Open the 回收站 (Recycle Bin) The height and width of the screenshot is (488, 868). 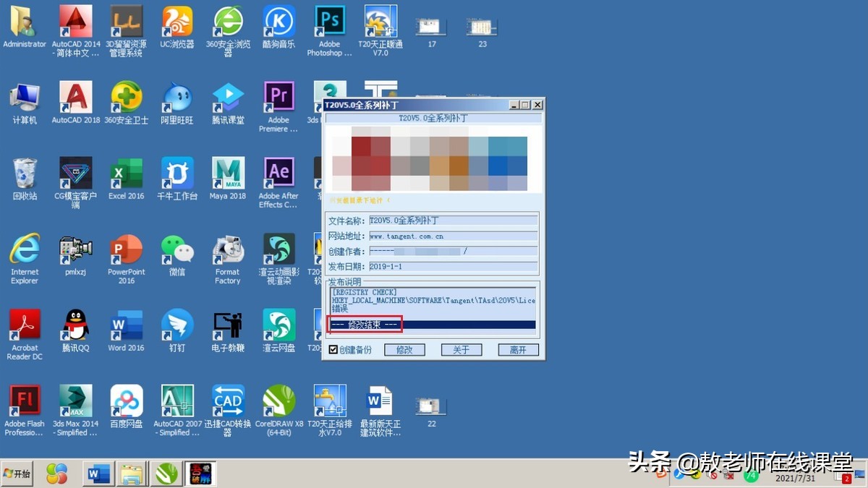click(24, 174)
